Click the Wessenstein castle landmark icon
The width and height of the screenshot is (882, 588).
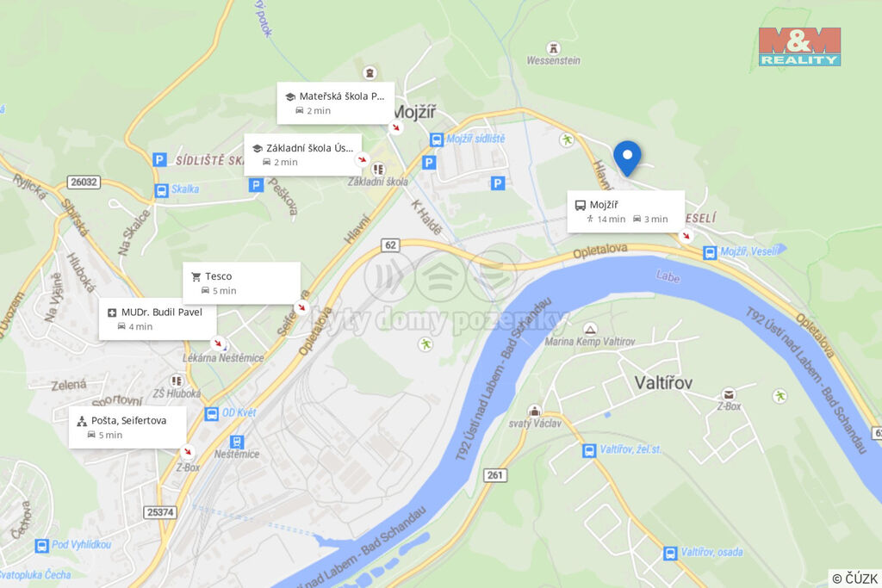tap(554, 48)
